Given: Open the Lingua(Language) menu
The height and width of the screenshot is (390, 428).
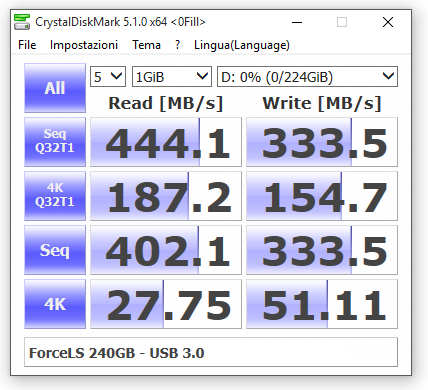Looking at the screenshot, I should point(242,45).
